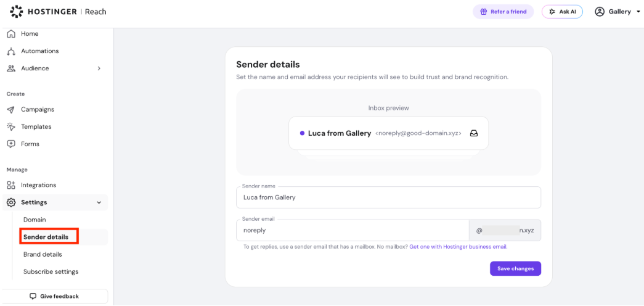Click the Campaigns paper plane icon
The width and height of the screenshot is (644, 306).
[11, 109]
